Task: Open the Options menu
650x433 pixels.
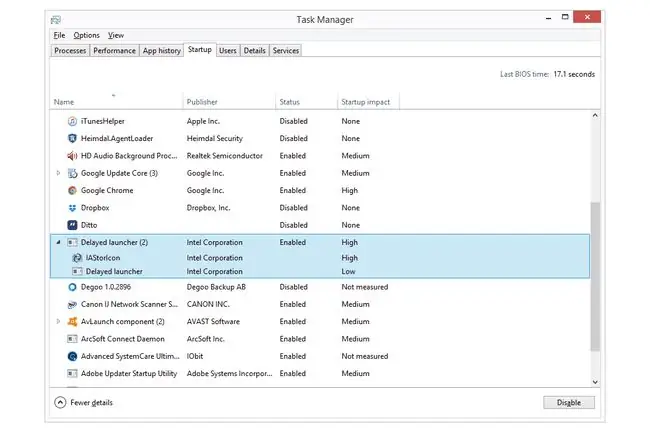Action: pyautogui.click(x=87, y=35)
